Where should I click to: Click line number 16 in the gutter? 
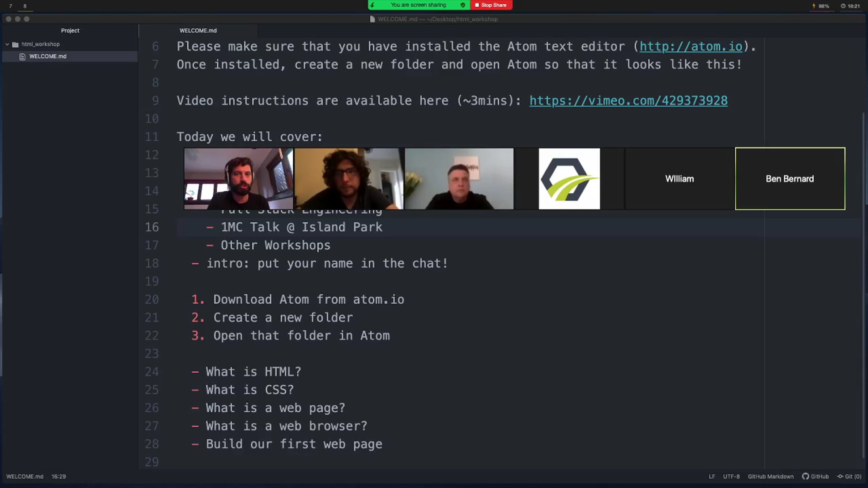click(152, 227)
